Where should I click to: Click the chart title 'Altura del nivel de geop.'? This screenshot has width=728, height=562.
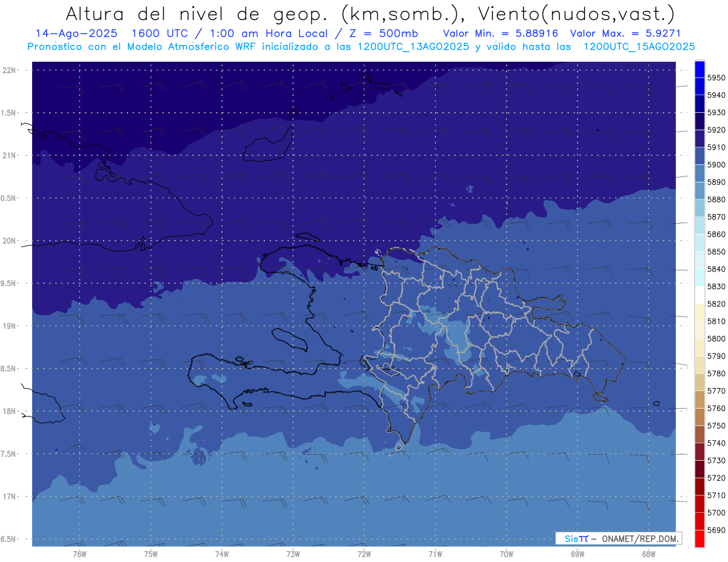click(197, 14)
